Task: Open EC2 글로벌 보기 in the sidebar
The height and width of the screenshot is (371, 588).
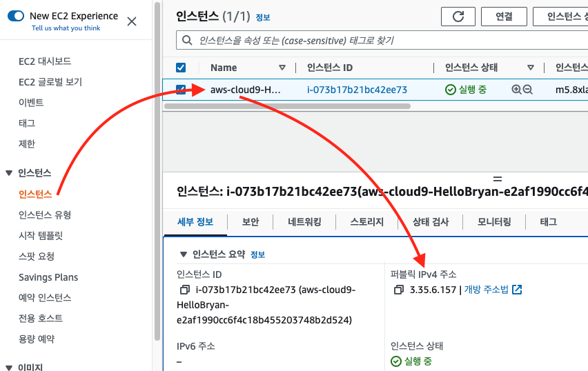Action: click(x=50, y=81)
